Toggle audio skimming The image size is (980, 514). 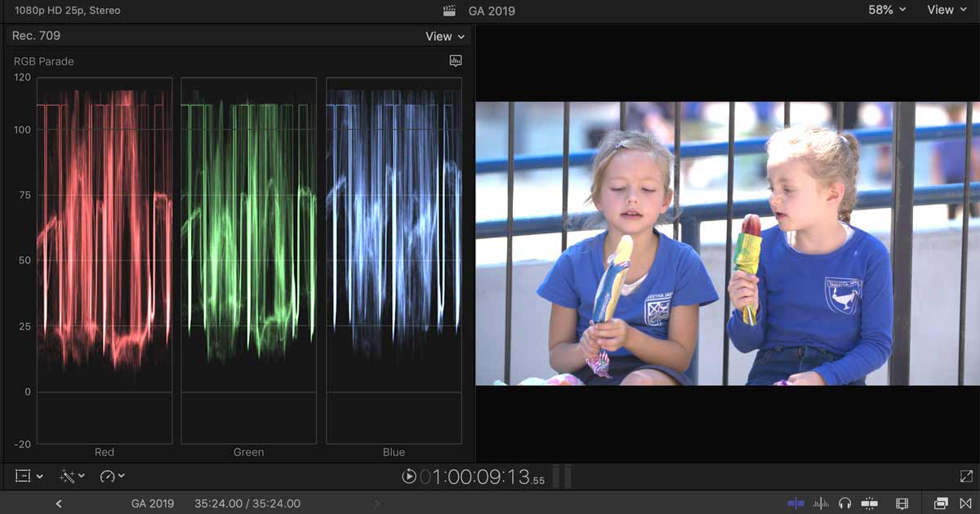click(x=822, y=504)
